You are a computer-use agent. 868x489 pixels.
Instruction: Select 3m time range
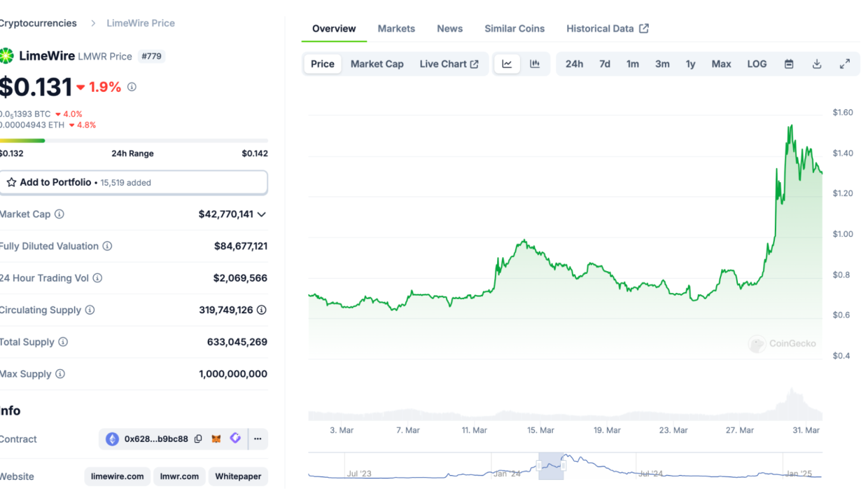coord(662,64)
